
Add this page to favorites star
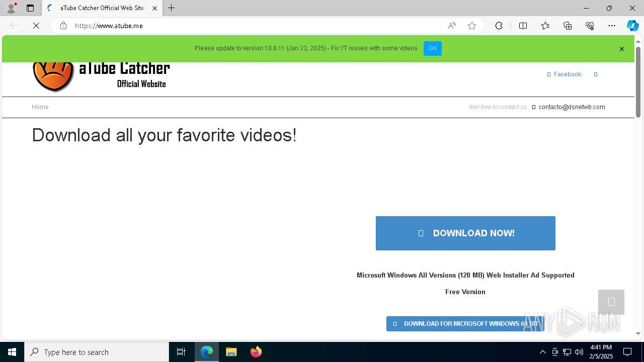coord(472,26)
